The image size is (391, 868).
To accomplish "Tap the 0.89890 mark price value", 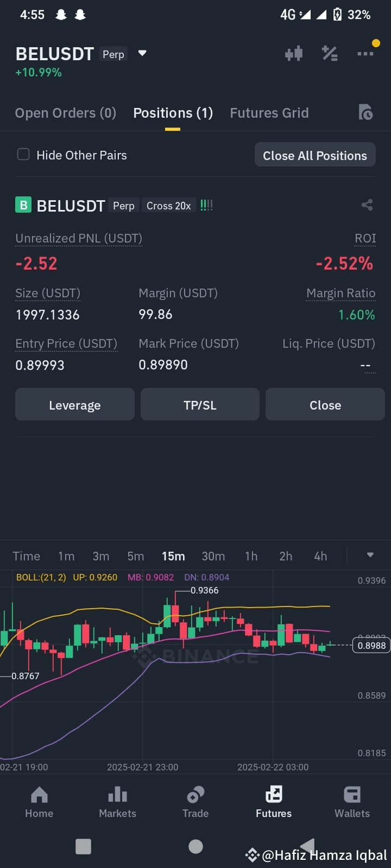I will coord(163,365).
